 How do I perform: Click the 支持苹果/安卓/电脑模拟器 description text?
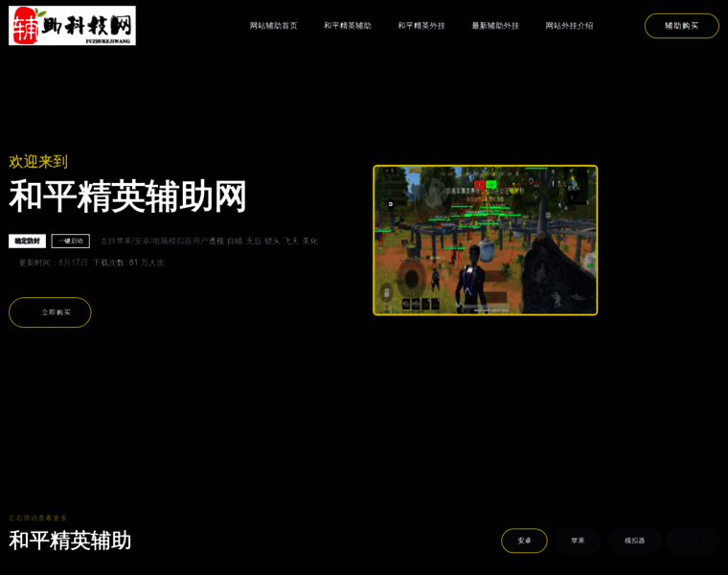click(x=209, y=241)
